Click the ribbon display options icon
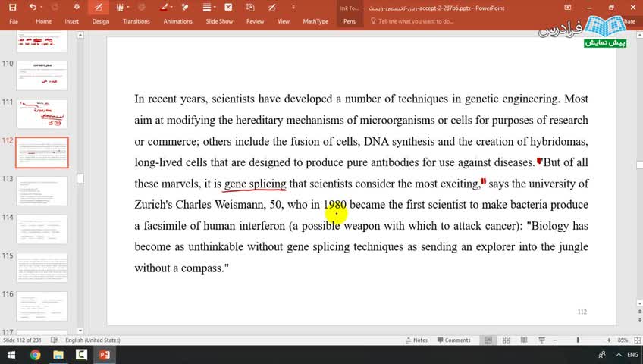Screen dimensions: 643x364 click(x=567, y=8)
